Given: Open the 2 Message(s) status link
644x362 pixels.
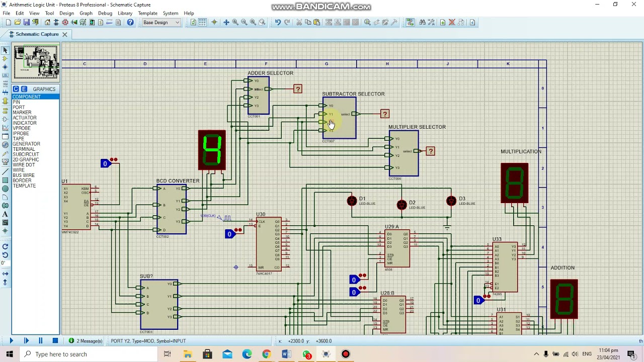Looking at the screenshot, I should pyautogui.click(x=86, y=341).
